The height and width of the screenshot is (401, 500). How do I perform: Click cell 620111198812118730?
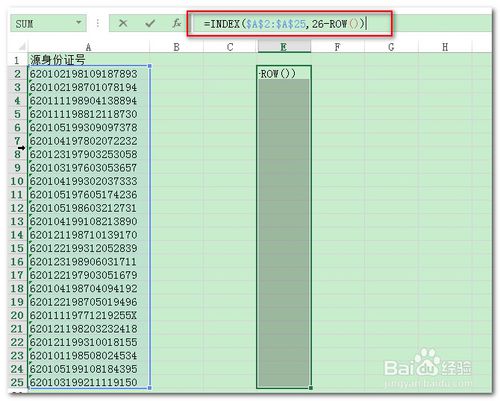(89, 114)
